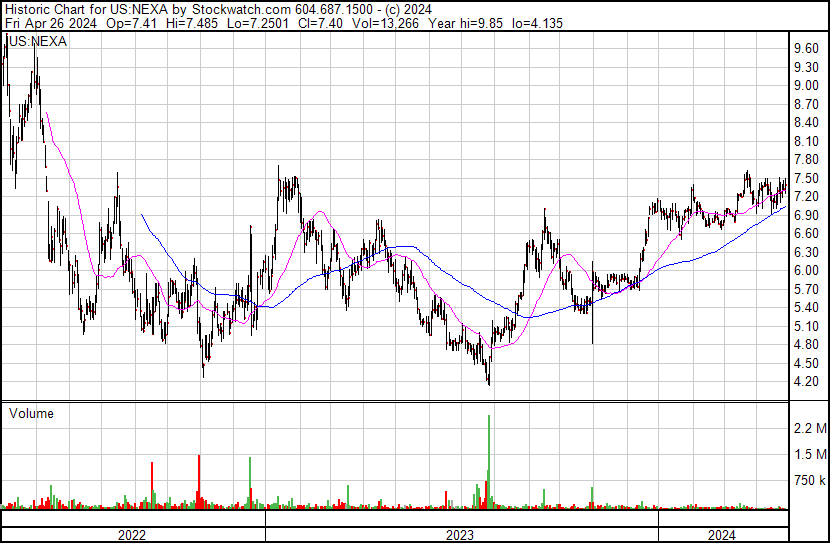Click the tallest green volume bar in 2023
This screenshot has height=543, width=830.
tap(489, 460)
